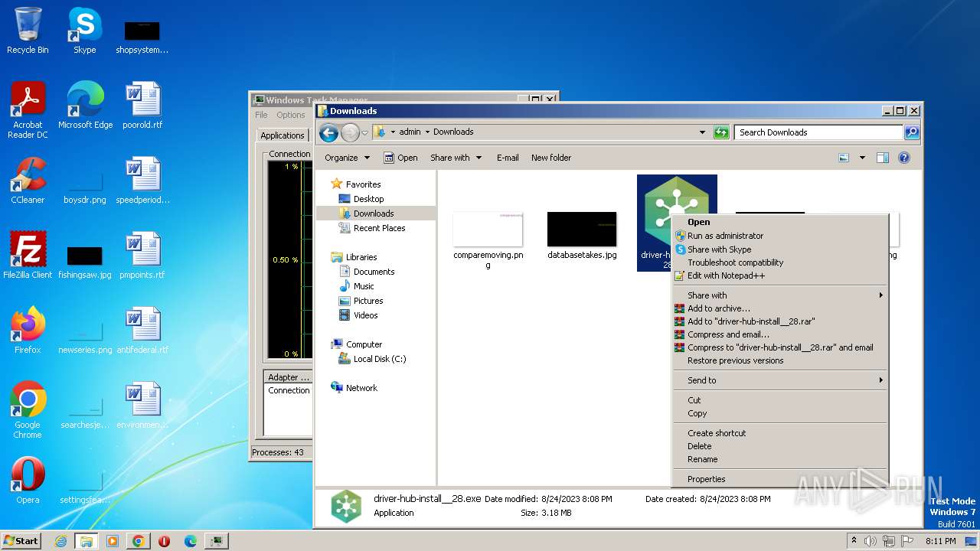This screenshot has width=980, height=551.
Task: Select Add to archive... option
Action: point(779,308)
